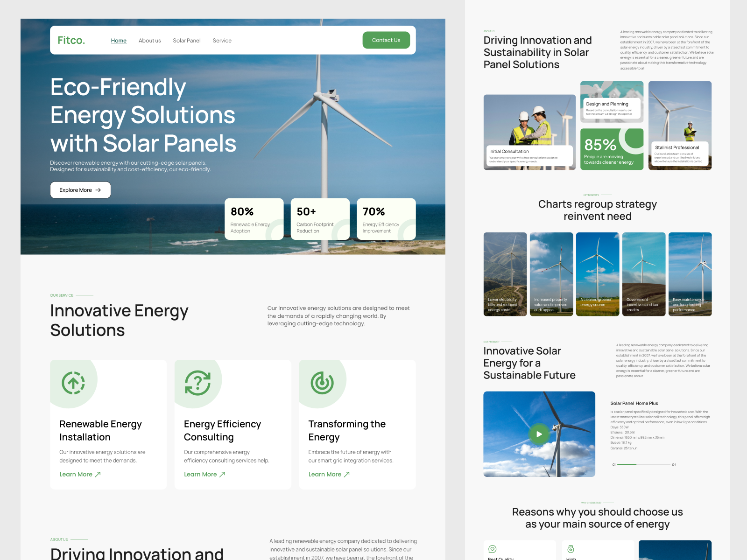
Task: Click the Energy Efficiency Consulting recycle icon
Action: (198, 383)
